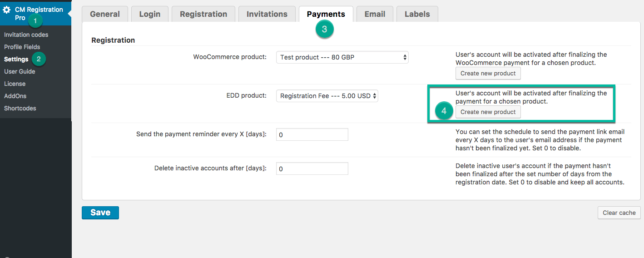Viewport: 644px width, 258px height.
Task: Click the CM Registration Pro gear icon
Action: point(7,10)
